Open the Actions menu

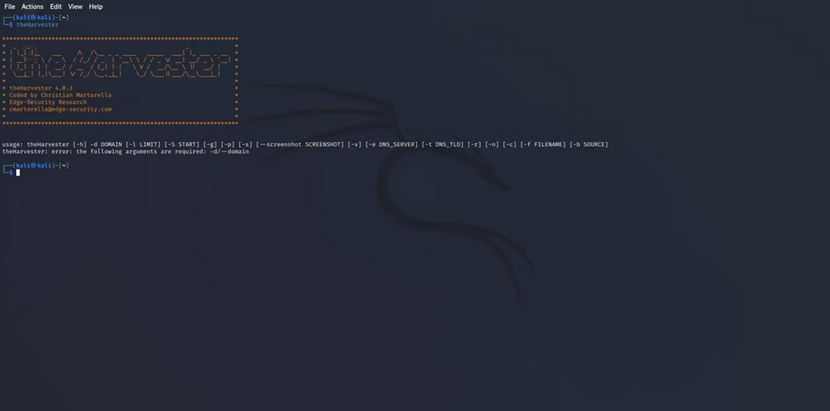point(32,7)
